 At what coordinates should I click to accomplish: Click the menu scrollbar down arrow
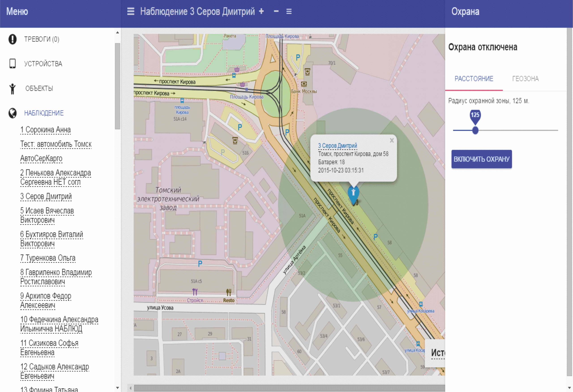(118, 388)
